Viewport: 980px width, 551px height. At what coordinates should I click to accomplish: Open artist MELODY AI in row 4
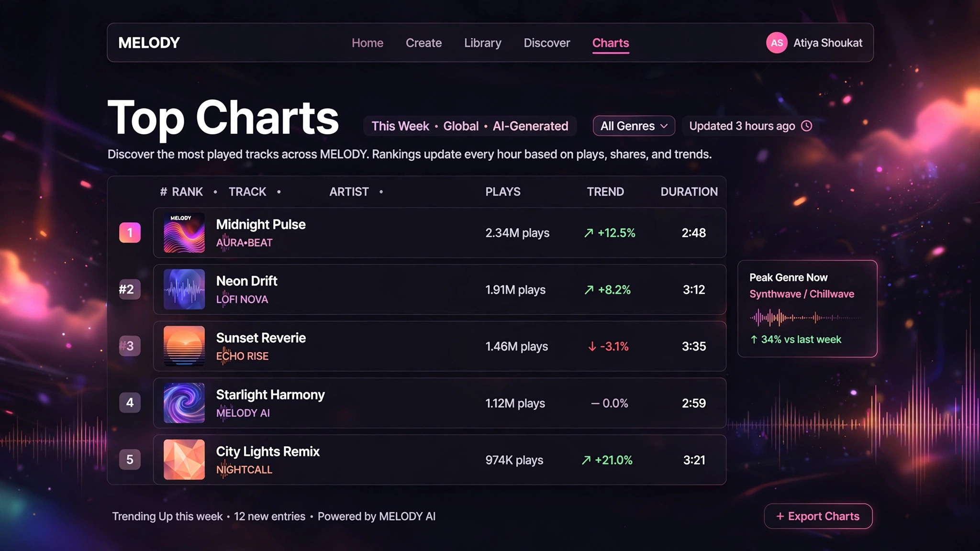tap(243, 413)
